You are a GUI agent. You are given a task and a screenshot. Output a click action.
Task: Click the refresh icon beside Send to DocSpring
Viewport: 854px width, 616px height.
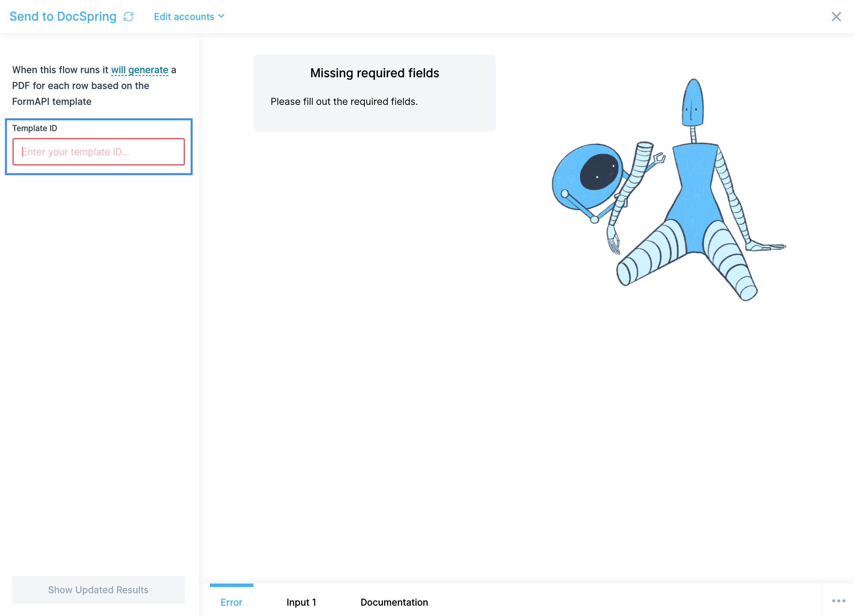[x=128, y=17]
